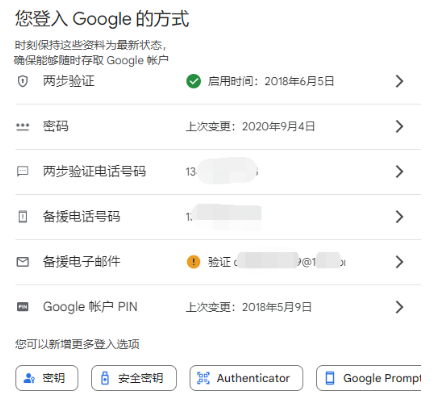The width and height of the screenshot is (437, 398).
Task: Add a 安全密钥 security key option
Action: (134, 378)
